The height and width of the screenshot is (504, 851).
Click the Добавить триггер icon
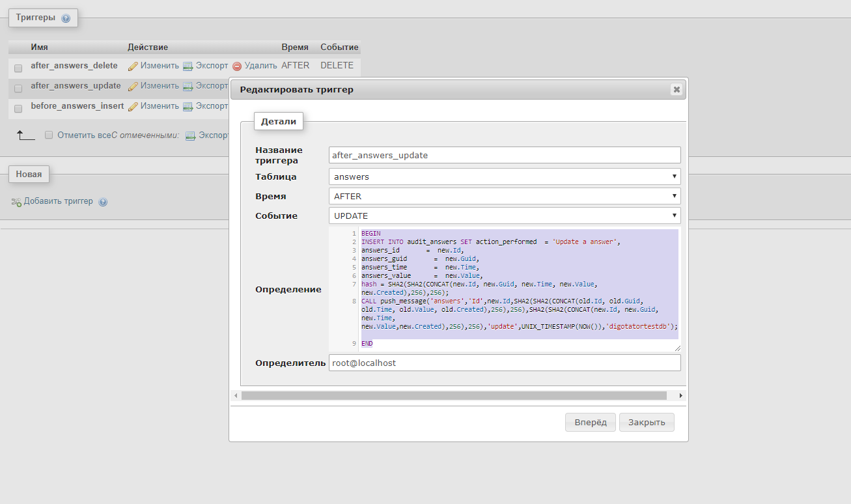coord(17,202)
